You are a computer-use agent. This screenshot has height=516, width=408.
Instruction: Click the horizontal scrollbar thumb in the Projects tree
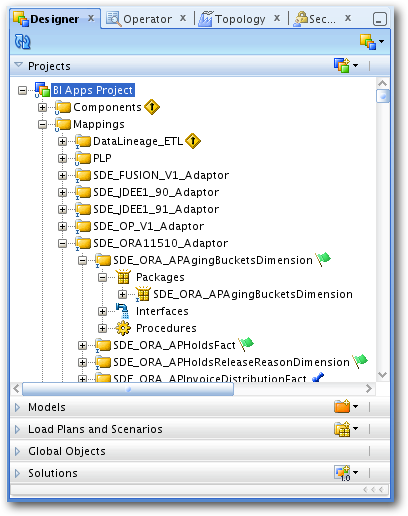128,389
